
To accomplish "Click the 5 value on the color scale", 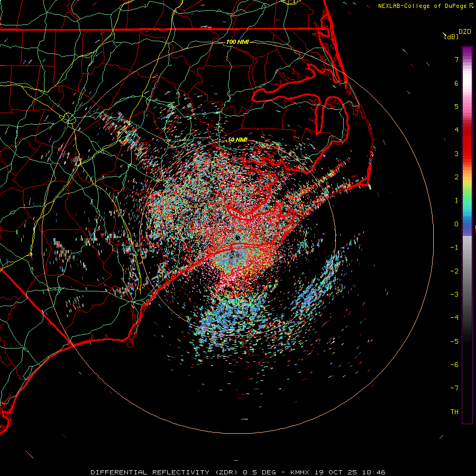I will coord(456,106).
